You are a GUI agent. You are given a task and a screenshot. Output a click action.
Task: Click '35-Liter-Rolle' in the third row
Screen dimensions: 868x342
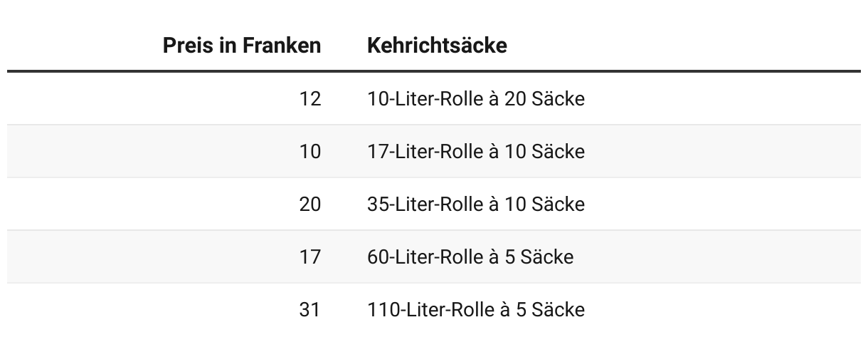tap(425, 204)
